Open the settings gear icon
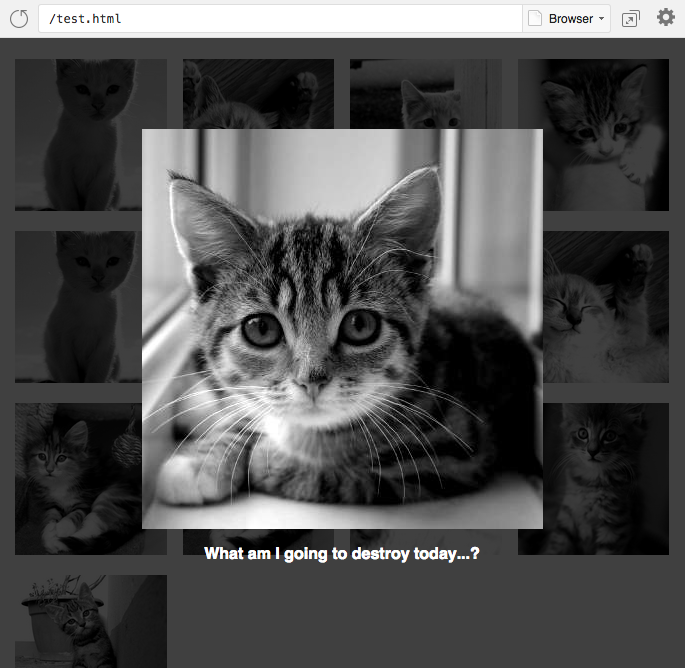 [665, 18]
